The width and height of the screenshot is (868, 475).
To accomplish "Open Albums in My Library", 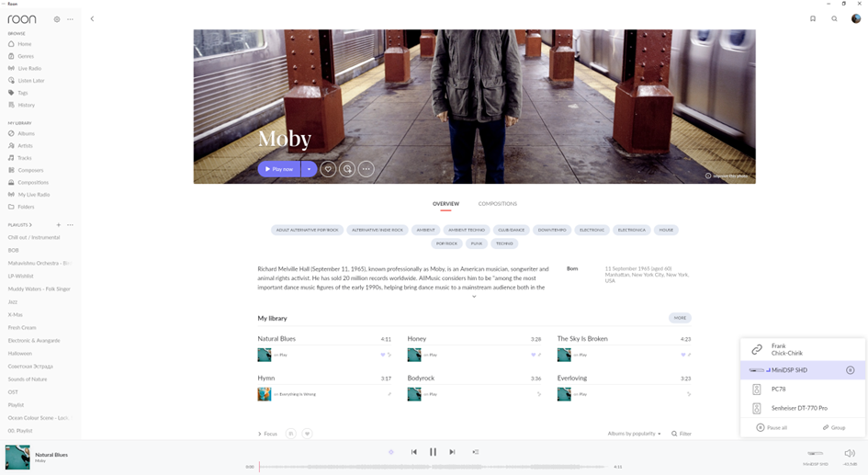I will pos(22,133).
